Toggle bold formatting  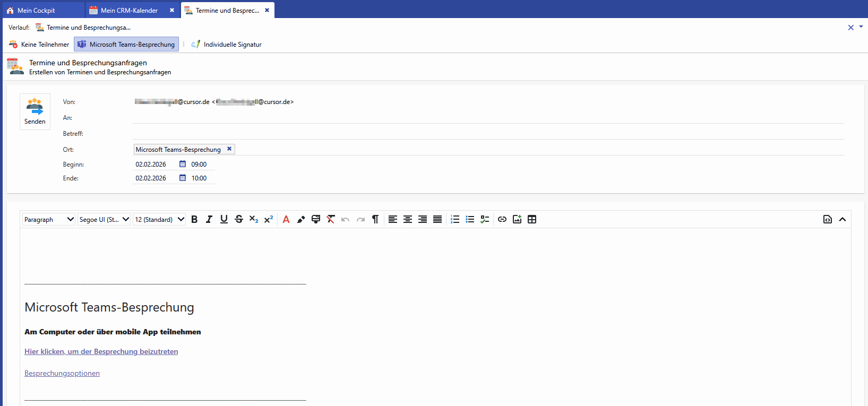coord(194,219)
